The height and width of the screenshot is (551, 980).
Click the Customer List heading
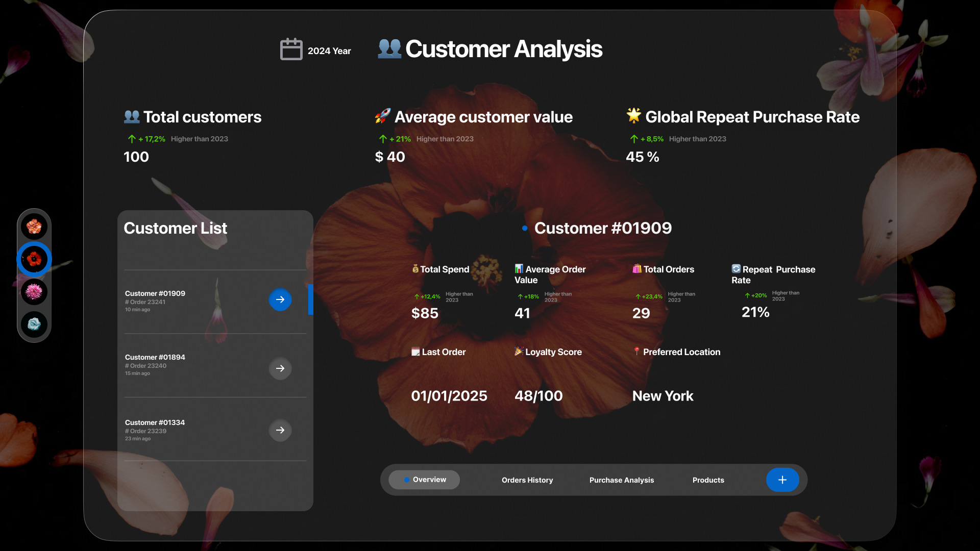(175, 228)
